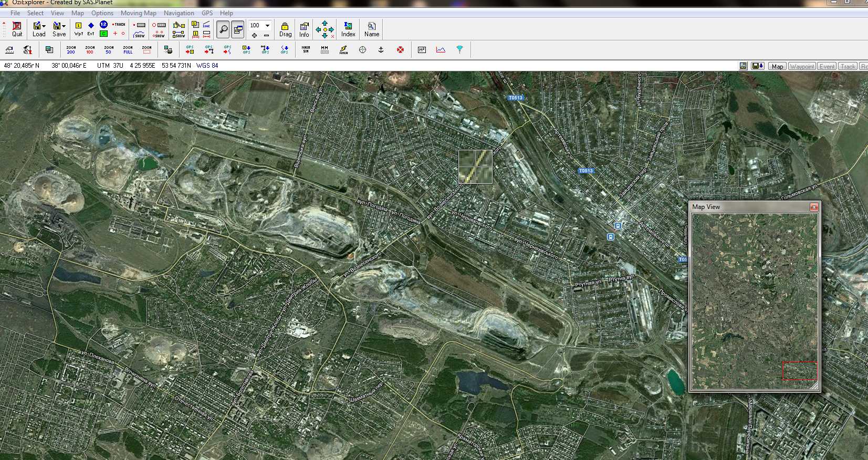Viewport: 868px width, 460px height.
Task: Toggle the TRACK manual creation button
Action: (x=119, y=24)
